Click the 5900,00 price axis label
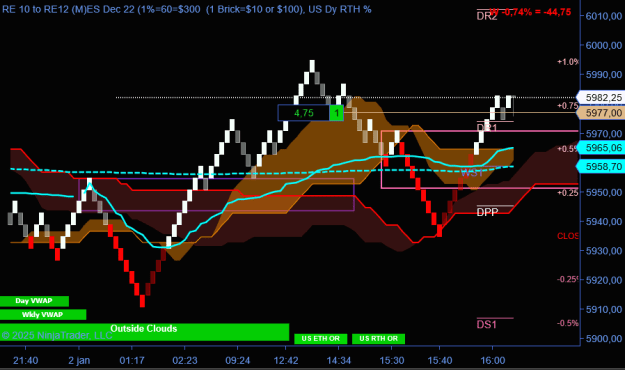625x370 pixels. 604,339
